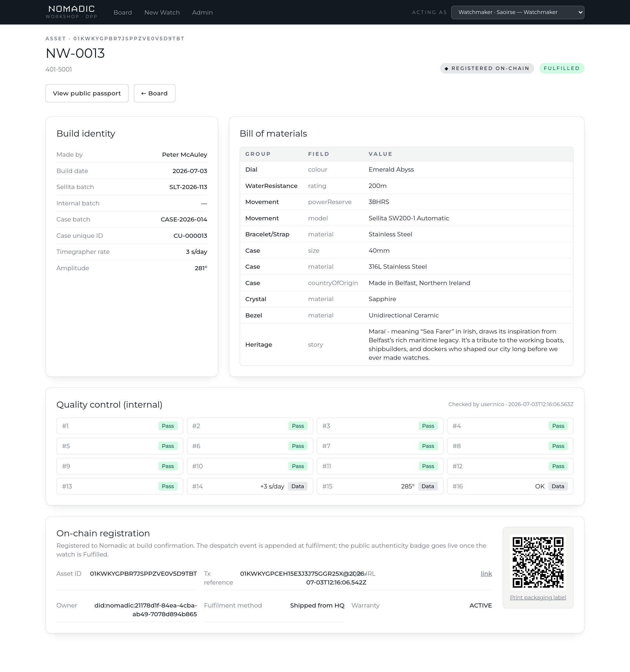This screenshot has width=630, height=672.
Task: Click the CASE-2026-014 case batch value
Action: (x=184, y=219)
